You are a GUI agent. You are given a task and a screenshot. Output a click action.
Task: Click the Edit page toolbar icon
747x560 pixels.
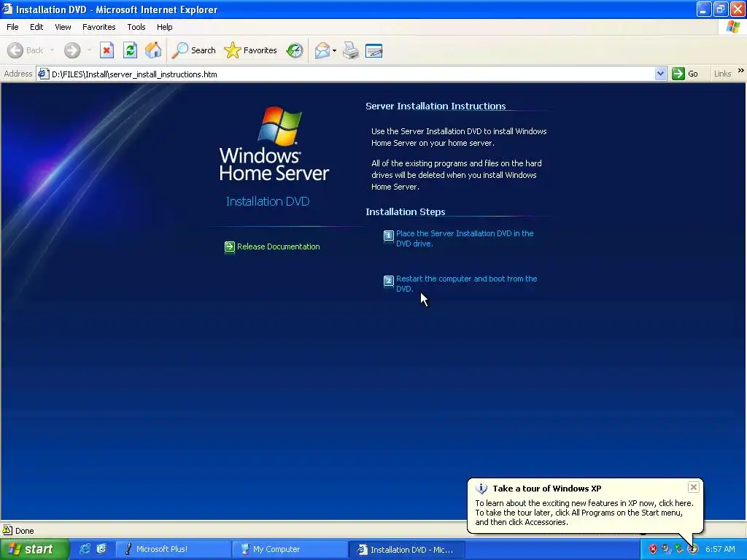pyautogui.click(x=374, y=50)
